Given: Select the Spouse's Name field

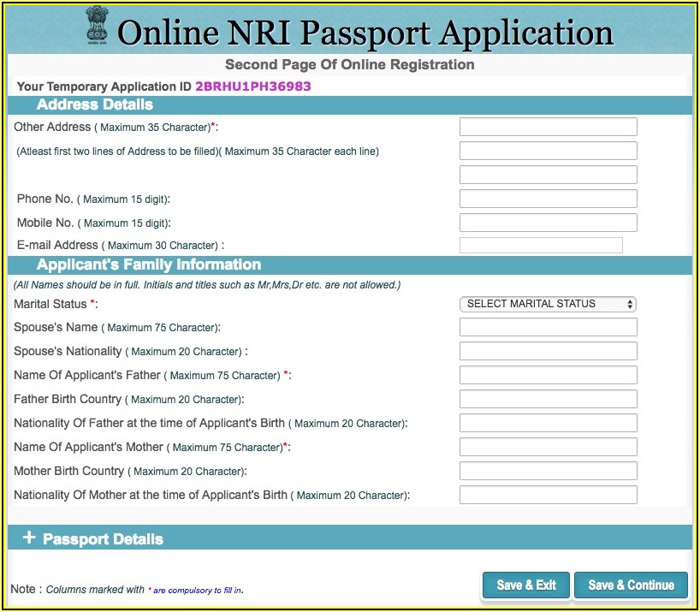Looking at the screenshot, I should coord(548,328).
